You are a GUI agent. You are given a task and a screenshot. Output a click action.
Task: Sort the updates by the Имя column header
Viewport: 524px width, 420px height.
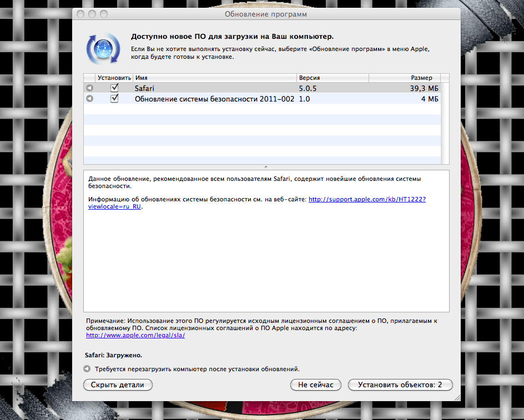215,78
